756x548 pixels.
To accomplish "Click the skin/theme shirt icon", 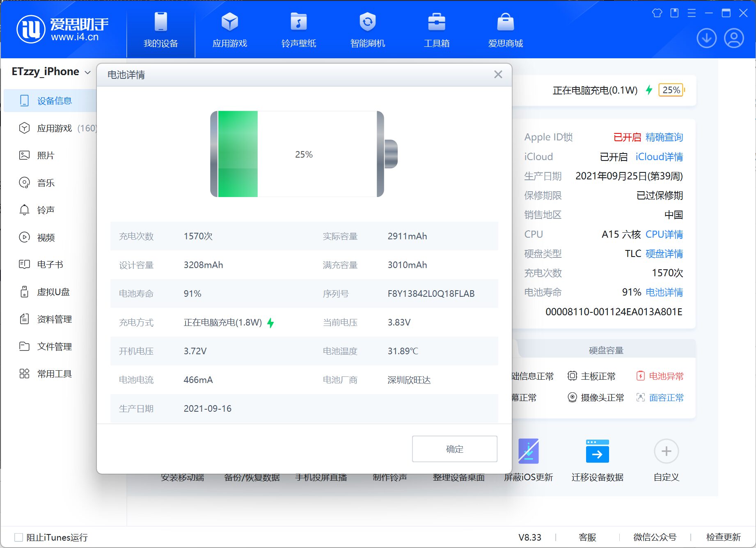I will click(657, 13).
